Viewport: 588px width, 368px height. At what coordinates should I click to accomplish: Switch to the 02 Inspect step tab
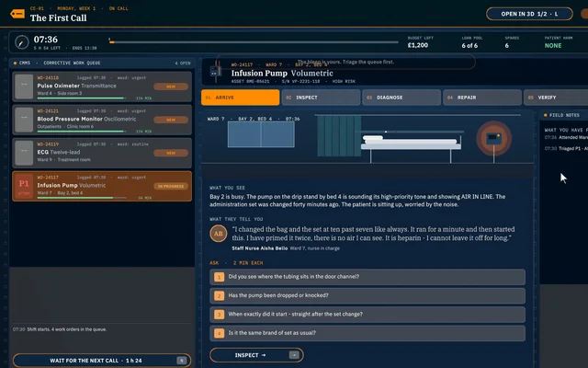pyautogui.click(x=321, y=98)
